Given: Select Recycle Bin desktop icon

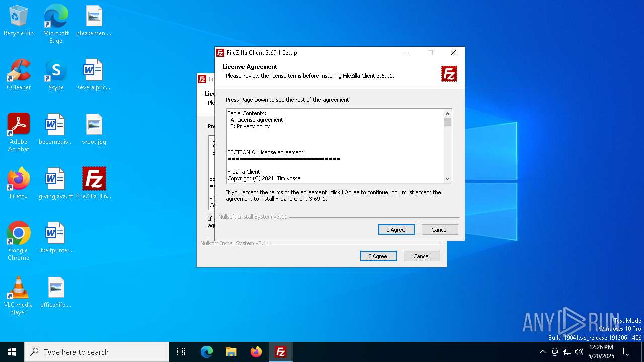Looking at the screenshot, I should tap(19, 22).
